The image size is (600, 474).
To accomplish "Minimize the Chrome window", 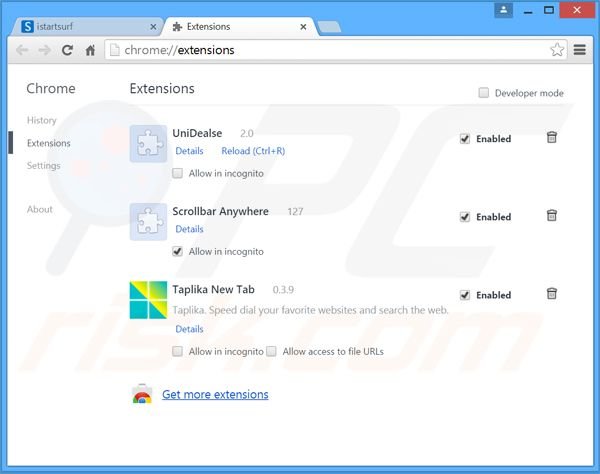I will click(x=528, y=11).
